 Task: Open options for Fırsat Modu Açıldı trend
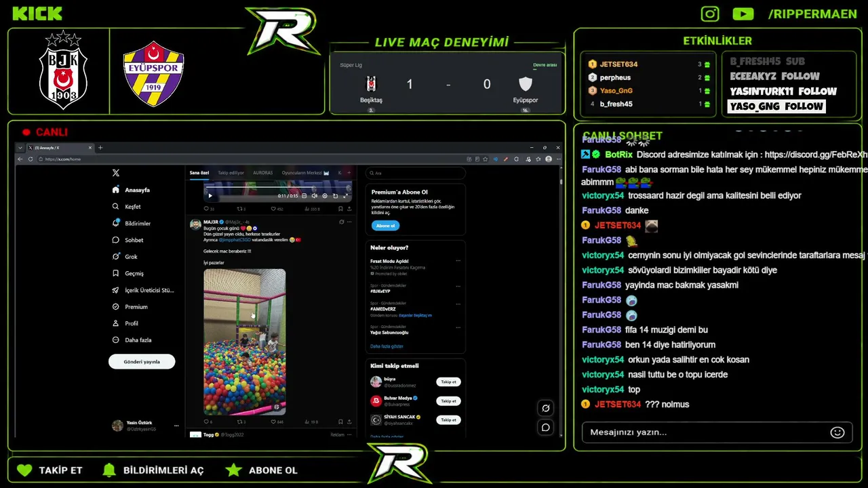tap(458, 260)
